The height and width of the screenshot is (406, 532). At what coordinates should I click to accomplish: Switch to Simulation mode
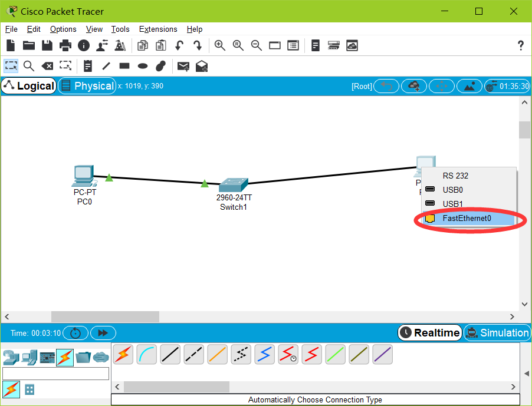pyautogui.click(x=497, y=333)
